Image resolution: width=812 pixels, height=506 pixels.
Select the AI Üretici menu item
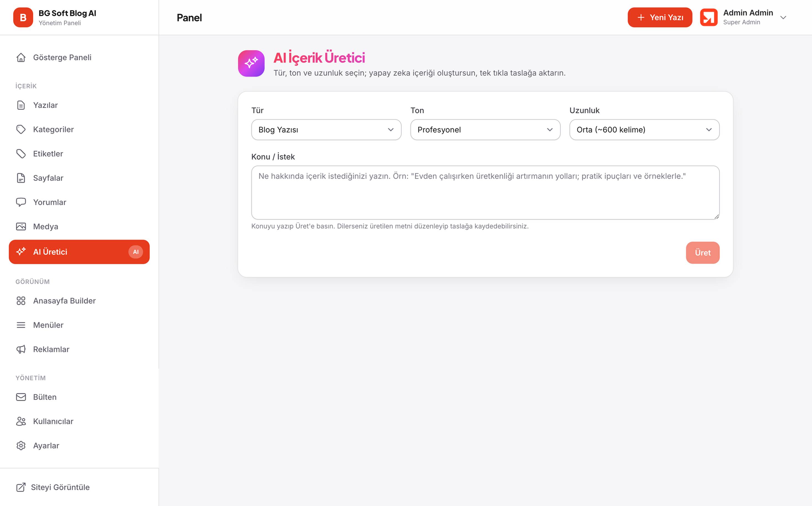[x=79, y=252]
